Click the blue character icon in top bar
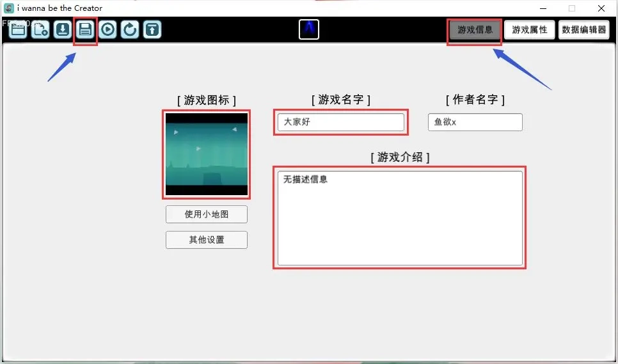The image size is (618, 364). pos(309,29)
